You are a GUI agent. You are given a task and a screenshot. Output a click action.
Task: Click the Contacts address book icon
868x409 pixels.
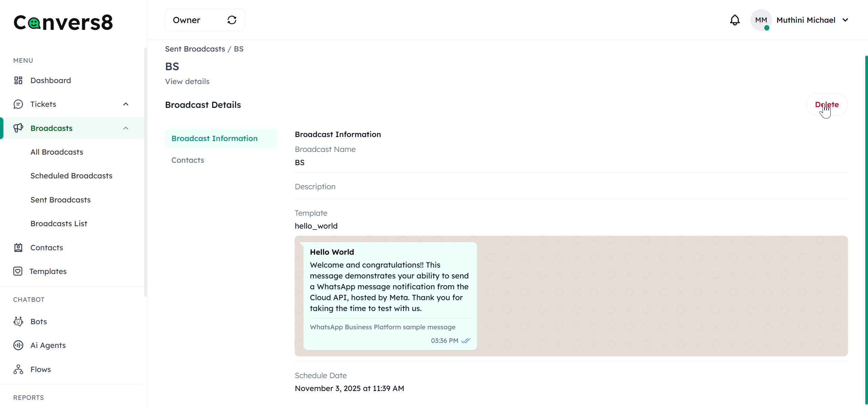coord(18,248)
